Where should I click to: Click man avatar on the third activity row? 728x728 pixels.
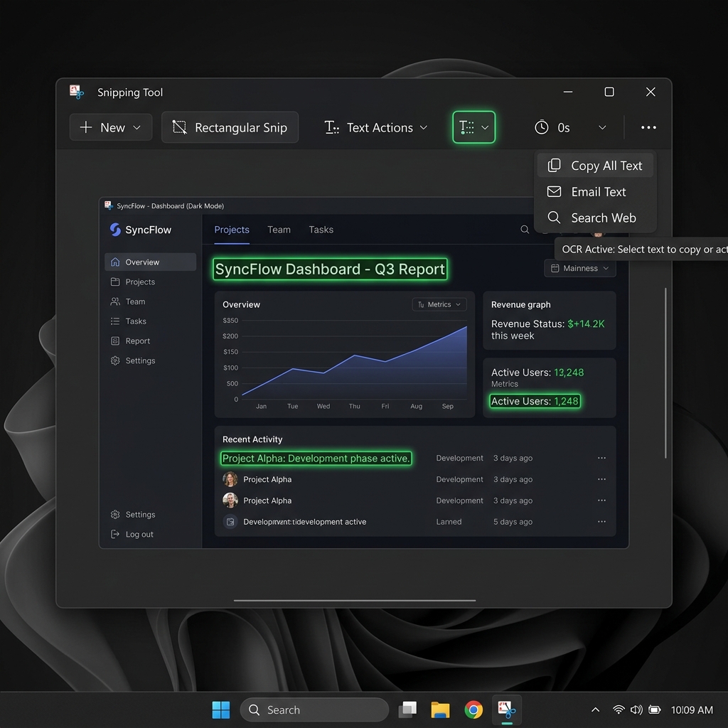click(x=230, y=500)
